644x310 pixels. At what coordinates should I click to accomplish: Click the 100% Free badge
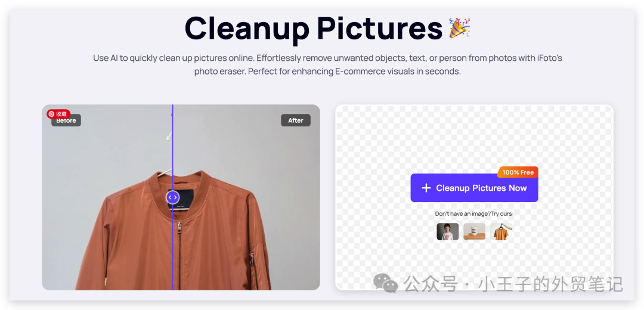(x=518, y=172)
